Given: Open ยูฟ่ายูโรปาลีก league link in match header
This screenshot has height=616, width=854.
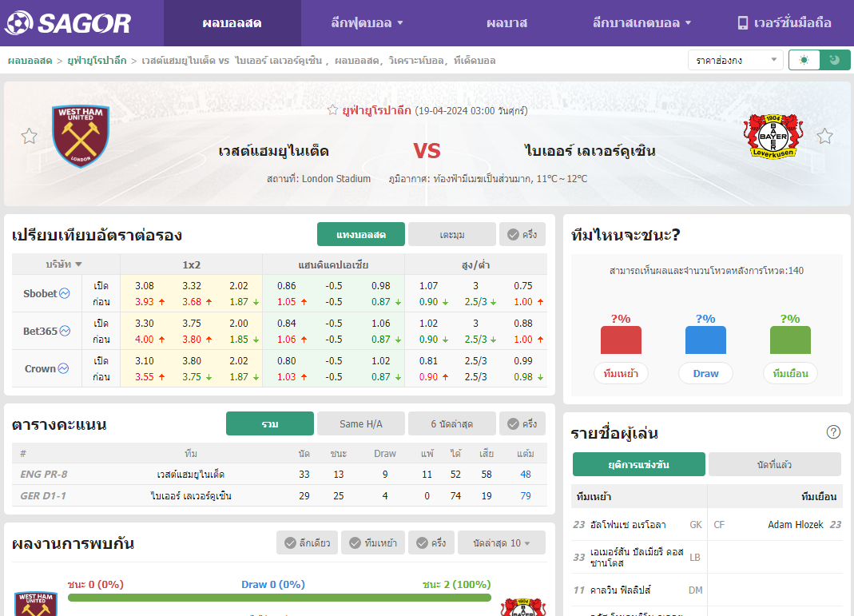Looking at the screenshot, I should tap(376, 110).
